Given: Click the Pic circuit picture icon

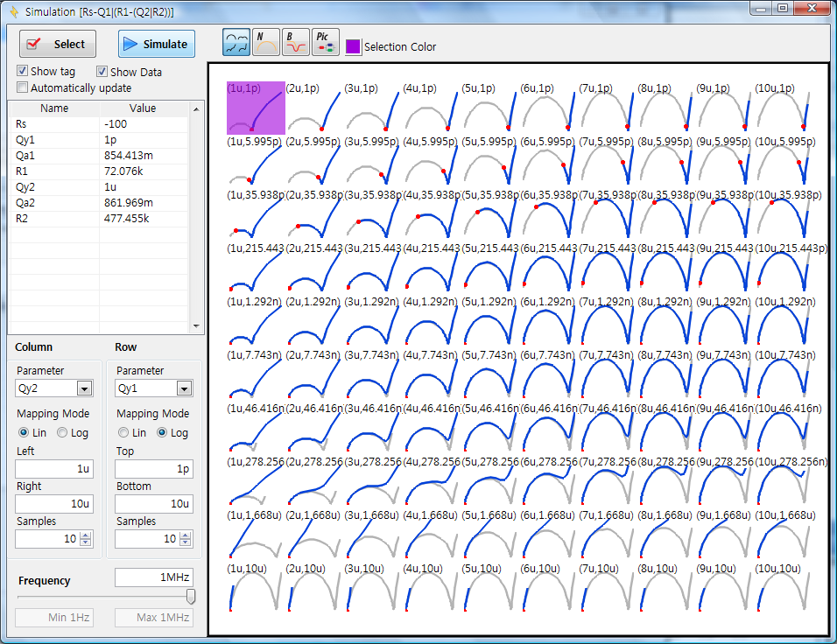Looking at the screenshot, I should tap(325, 43).
